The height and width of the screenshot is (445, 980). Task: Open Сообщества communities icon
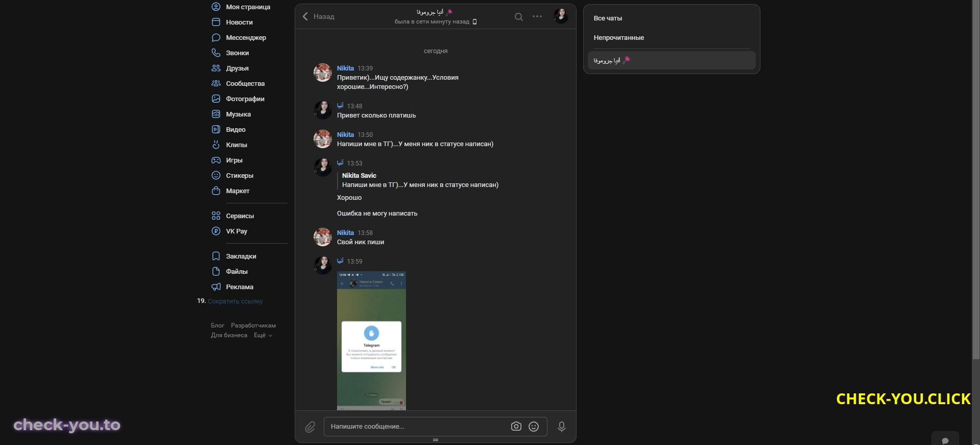(216, 83)
